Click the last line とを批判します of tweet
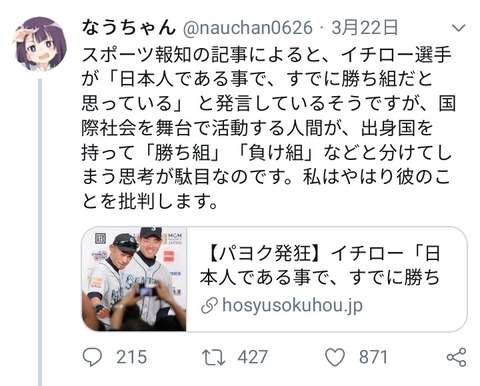 tap(150, 201)
